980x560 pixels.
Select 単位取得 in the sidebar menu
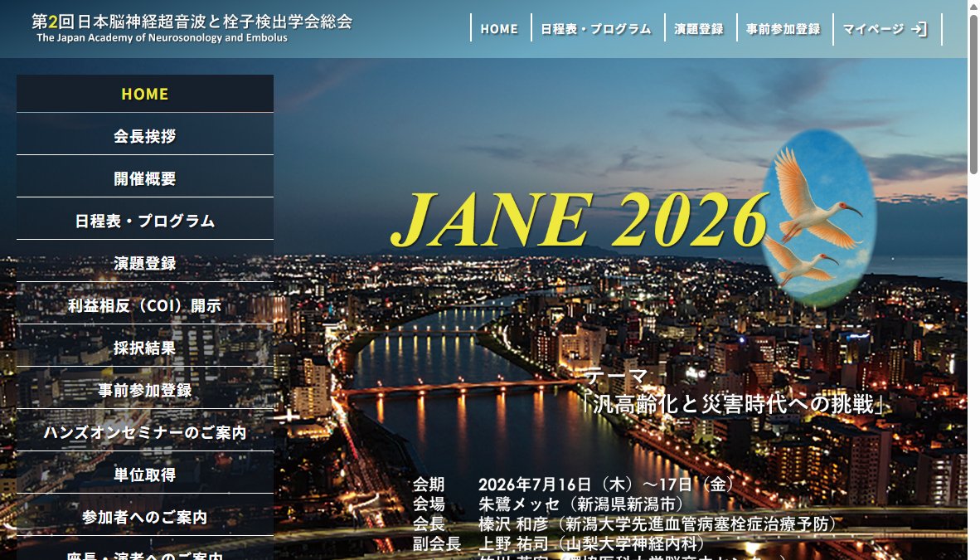[145, 475]
